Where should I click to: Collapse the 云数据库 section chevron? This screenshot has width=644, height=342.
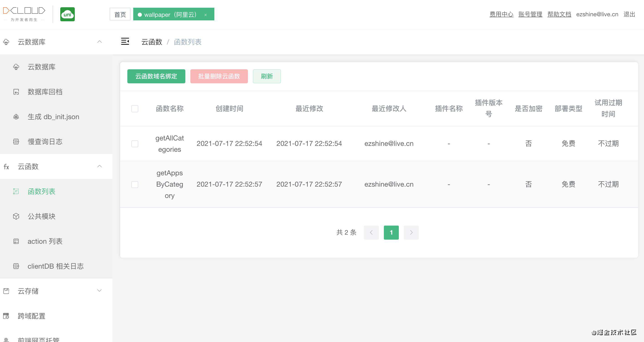pyautogui.click(x=99, y=42)
